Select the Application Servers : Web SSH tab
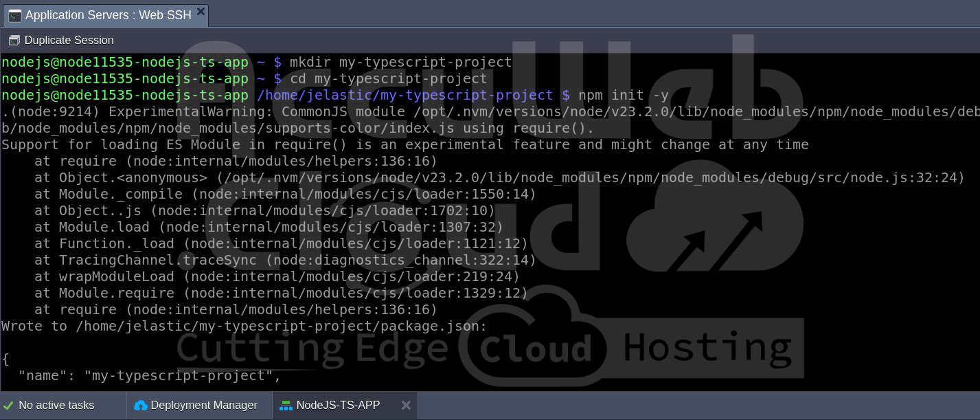 point(108,15)
